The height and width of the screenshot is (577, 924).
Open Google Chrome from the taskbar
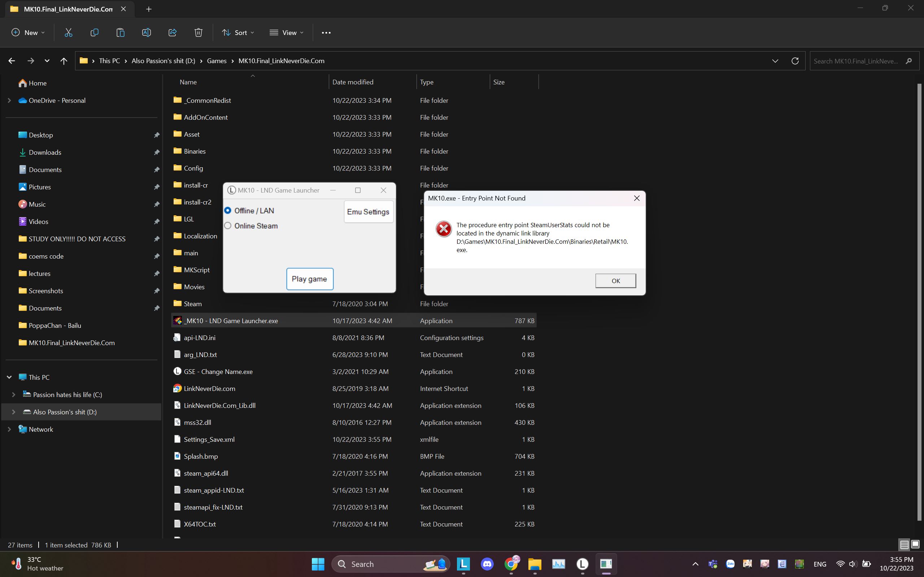pos(512,564)
